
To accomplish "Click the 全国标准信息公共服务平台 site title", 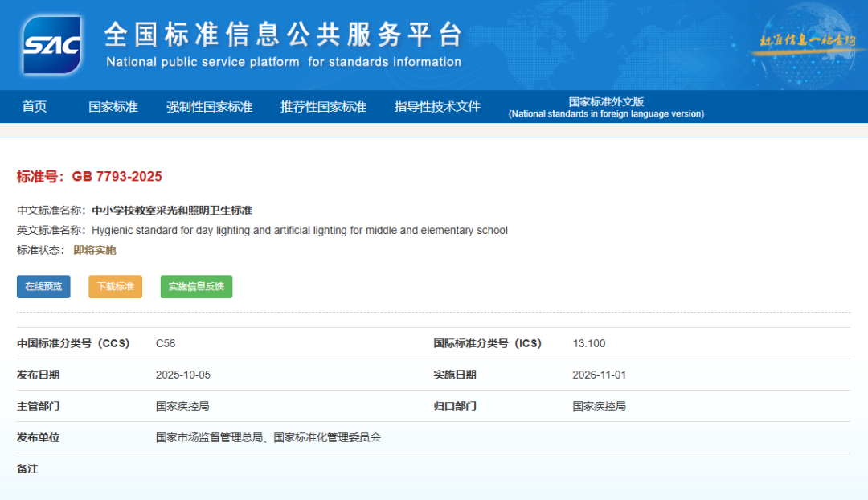I will [283, 35].
